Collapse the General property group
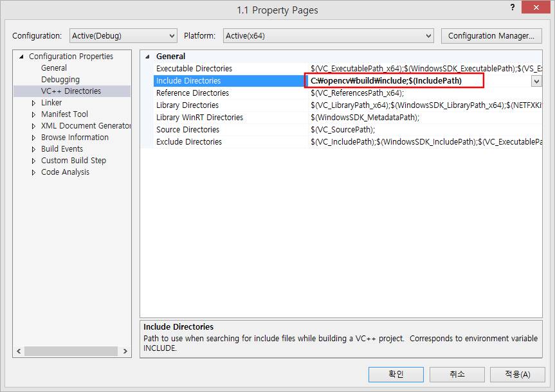This screenshot has width=555, height=392. [x=148, y=57]
